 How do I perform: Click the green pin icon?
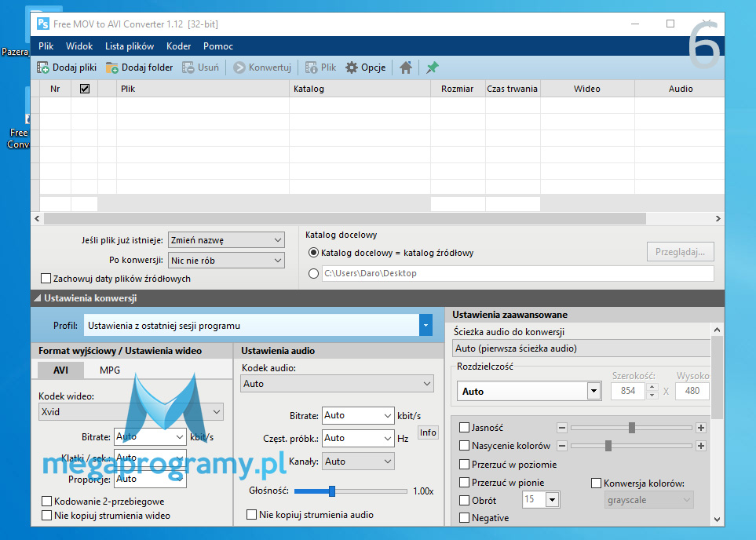click(x=432, y=67)
